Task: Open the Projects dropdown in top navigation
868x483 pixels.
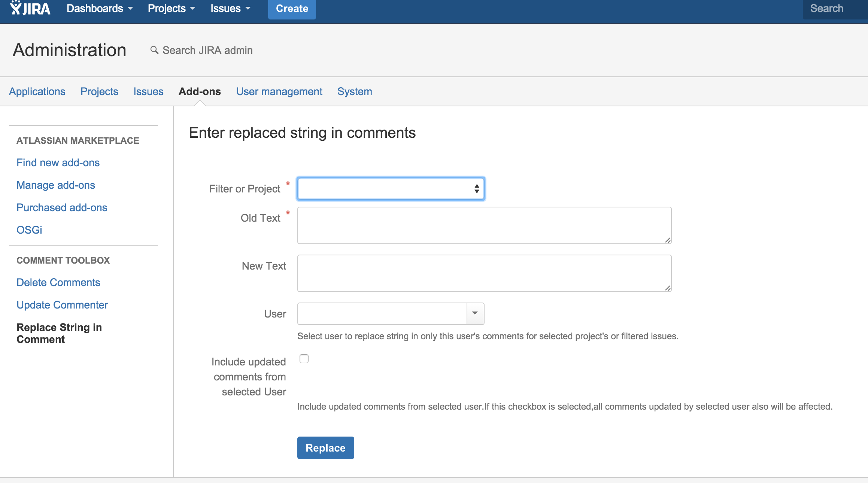Action: 172,9
